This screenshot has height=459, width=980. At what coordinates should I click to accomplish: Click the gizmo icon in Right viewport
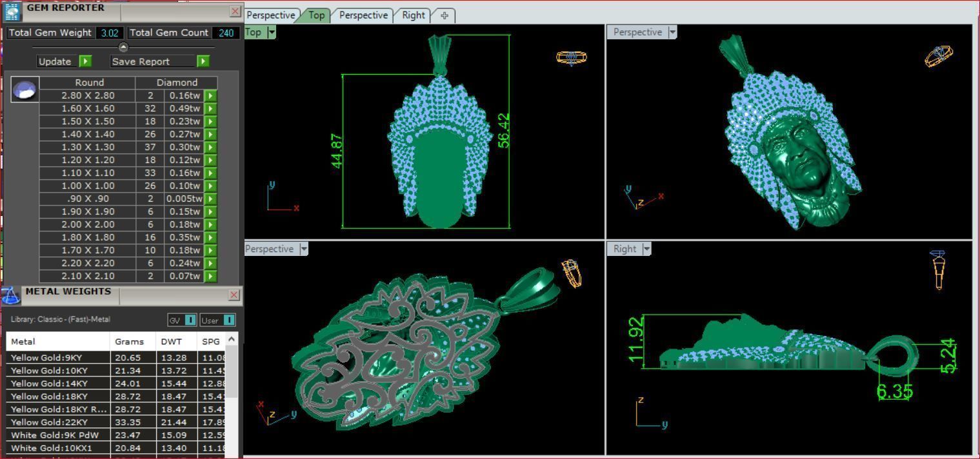point(939,269)
